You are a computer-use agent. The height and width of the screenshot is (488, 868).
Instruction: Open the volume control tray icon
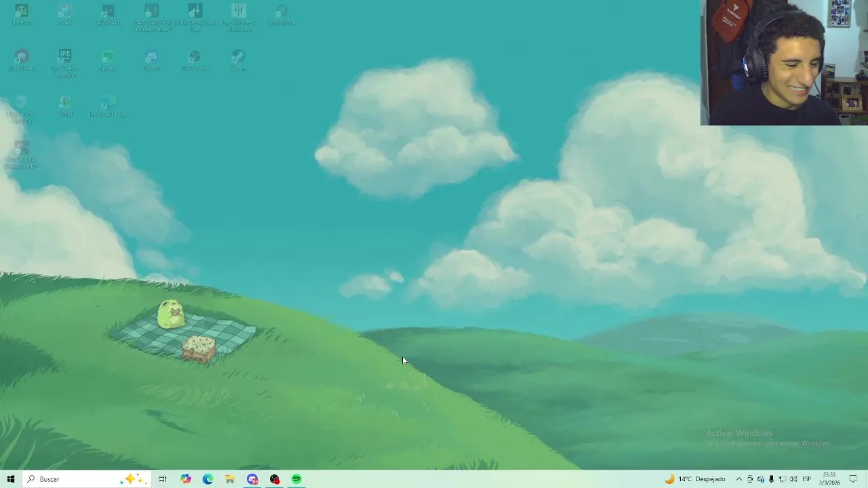coord(793,479)
